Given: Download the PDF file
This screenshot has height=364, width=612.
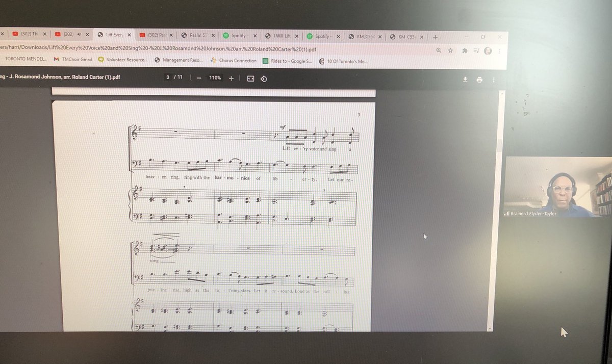Looking at the screenshot, I should 465,80.
